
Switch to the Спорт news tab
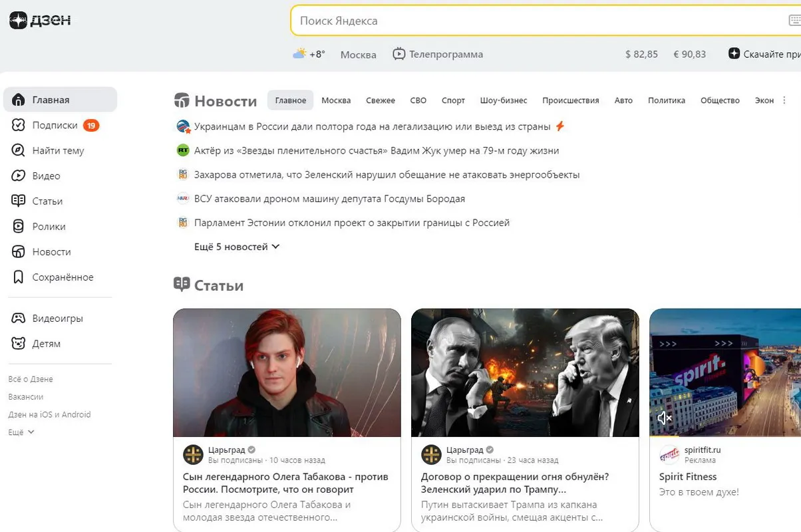coord(453,100)
